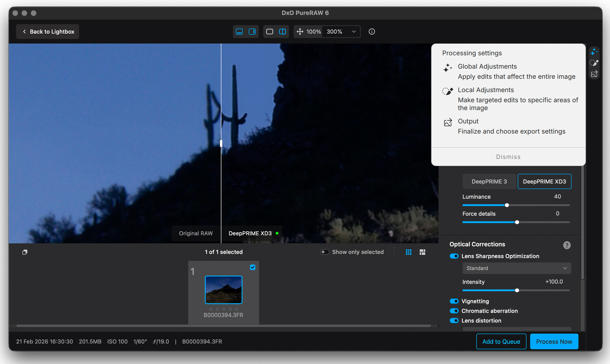Disable Lens Sharpness Optimization toggle

[454, 256]
